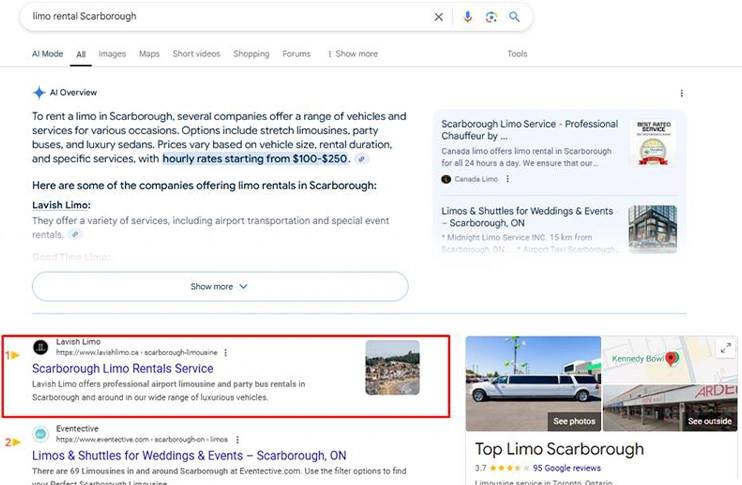Clear the search box text
The height and width of the screenshot is (485, 742).
(x=438, y=17)
